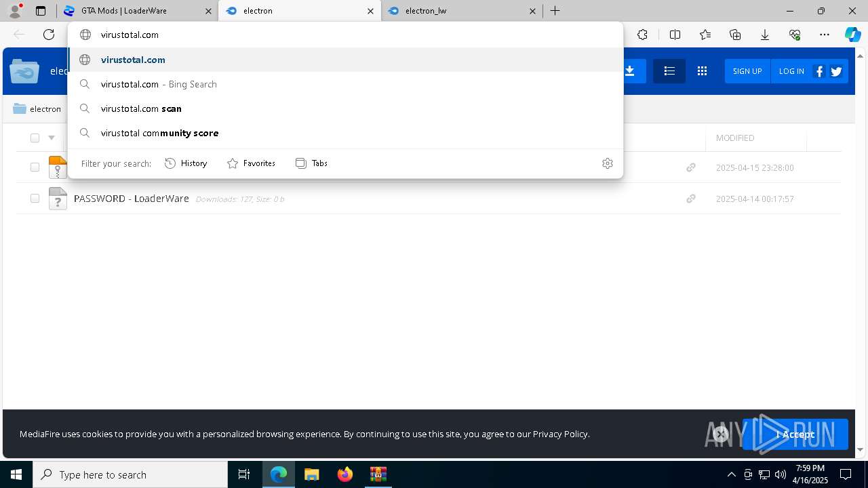This screenshot has height=488, width=868.
Task: Select the virustotal.com URL suggestion
Action: (345, 60)
